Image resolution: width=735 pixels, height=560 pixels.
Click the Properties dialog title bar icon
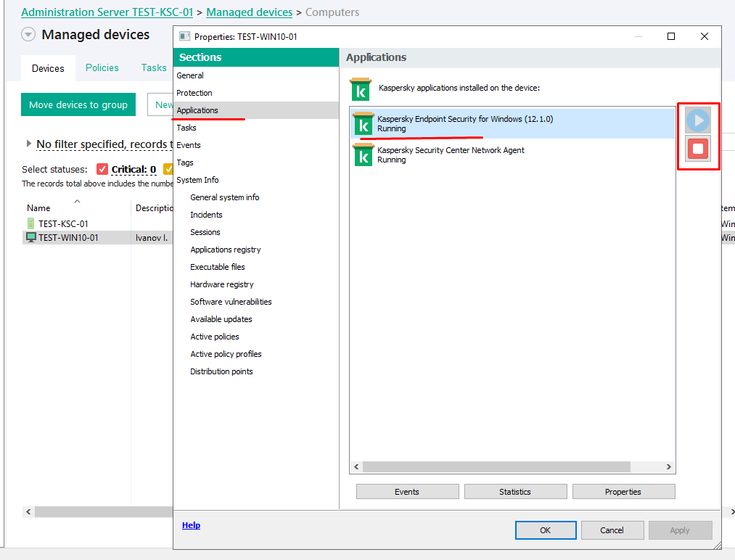(x=185, y=36)
